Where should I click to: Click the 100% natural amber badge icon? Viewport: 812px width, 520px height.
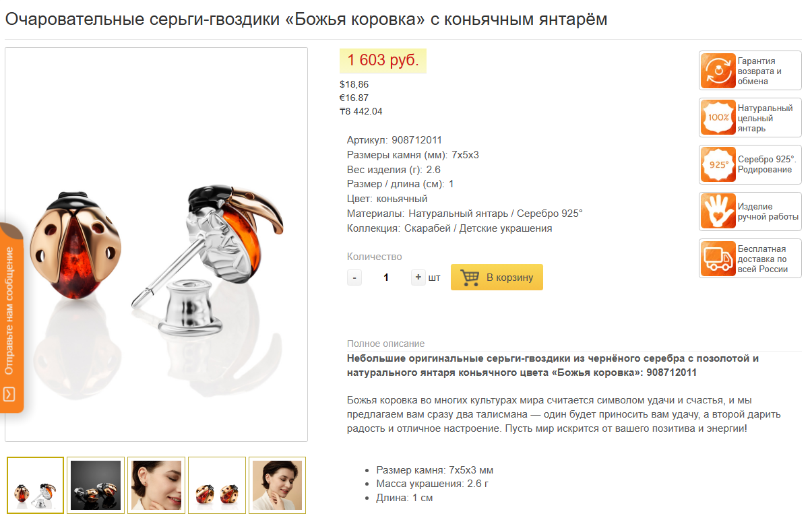point(718,118)
